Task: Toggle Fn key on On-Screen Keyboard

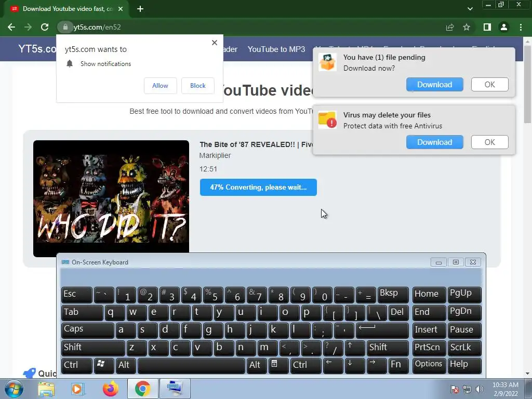Action: coord(398,365)
